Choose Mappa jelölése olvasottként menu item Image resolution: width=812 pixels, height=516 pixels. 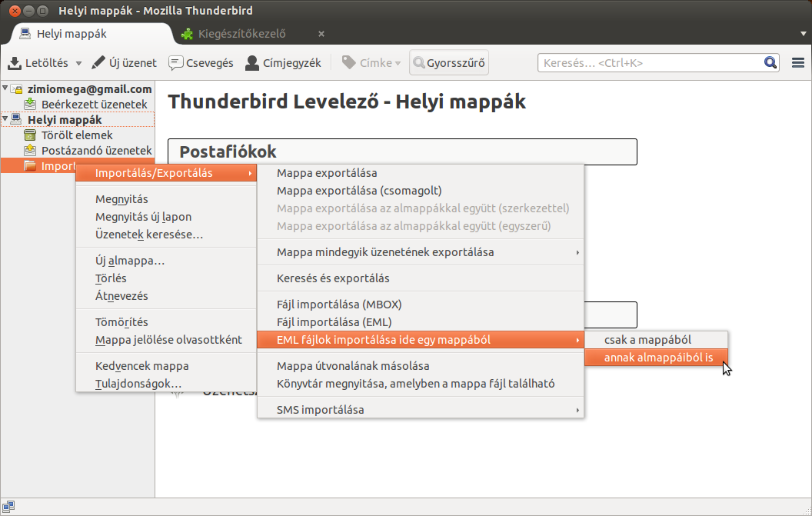click(x=166, y=340)
